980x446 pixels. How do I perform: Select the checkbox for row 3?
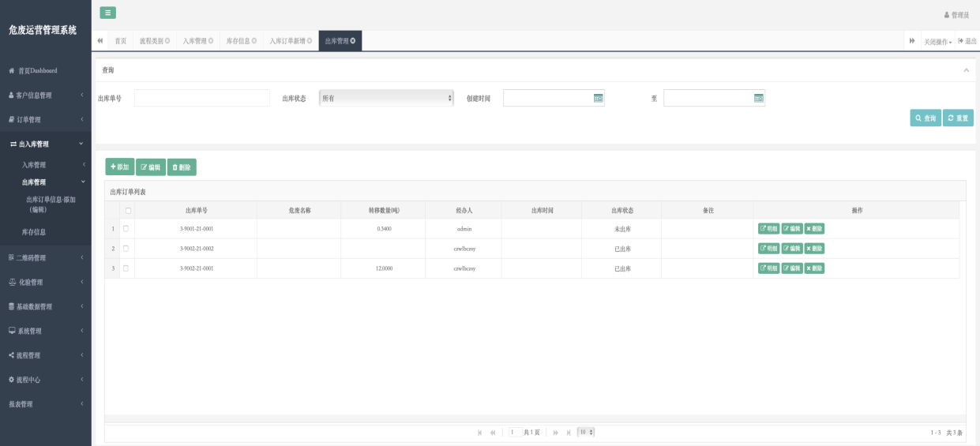pyautogui.click(x=126, y=268)
